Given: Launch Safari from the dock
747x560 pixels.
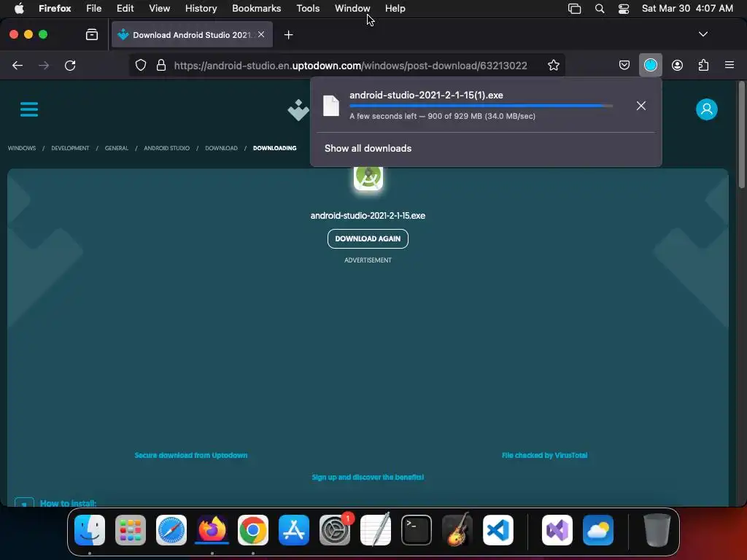Looking at the screenshot, I should click(171, 530).
